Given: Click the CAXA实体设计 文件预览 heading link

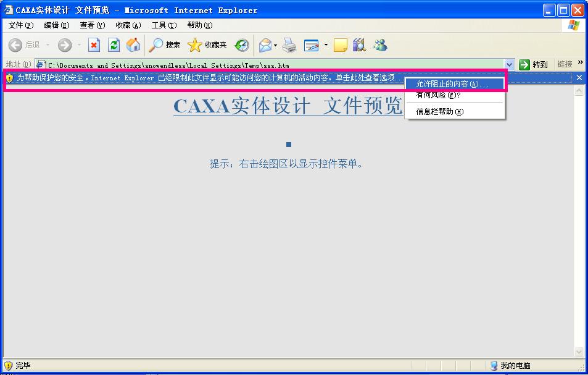Looking at the screenshot, I should tap(288, 106).
